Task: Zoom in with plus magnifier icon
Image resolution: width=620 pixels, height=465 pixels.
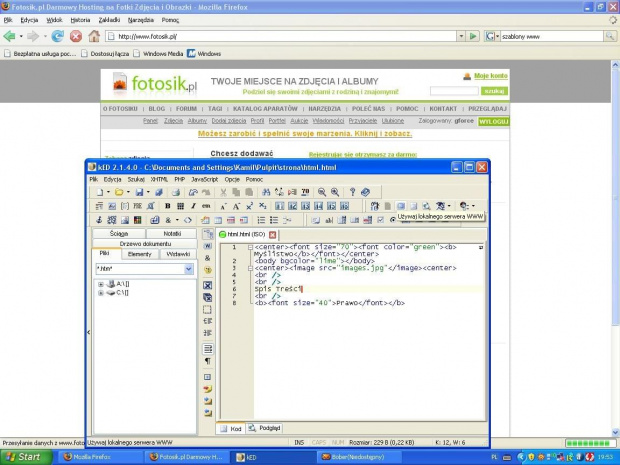Action: [x=335, y=192]
